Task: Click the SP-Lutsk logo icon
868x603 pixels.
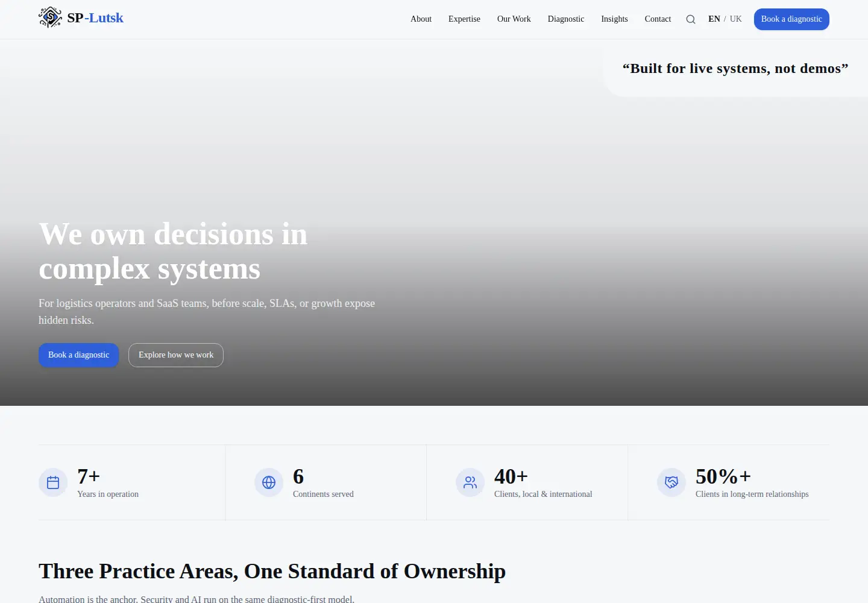Action: tap(50, 18)
